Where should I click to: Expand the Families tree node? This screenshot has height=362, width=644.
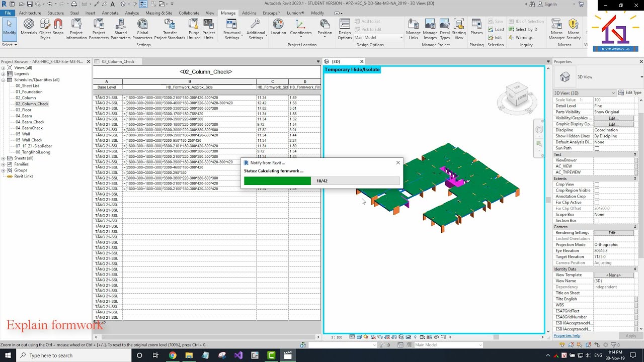click(4, 164)
